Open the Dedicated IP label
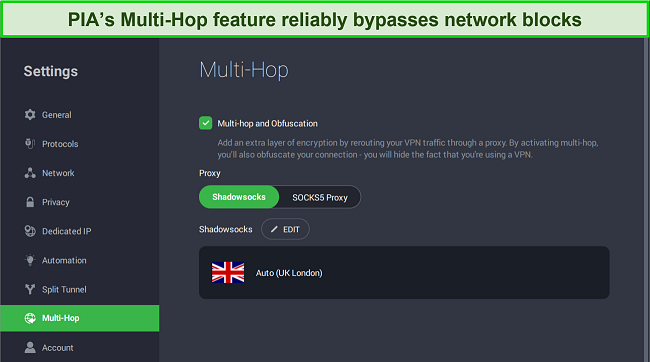The image size is (650, 362). [66, 231]
